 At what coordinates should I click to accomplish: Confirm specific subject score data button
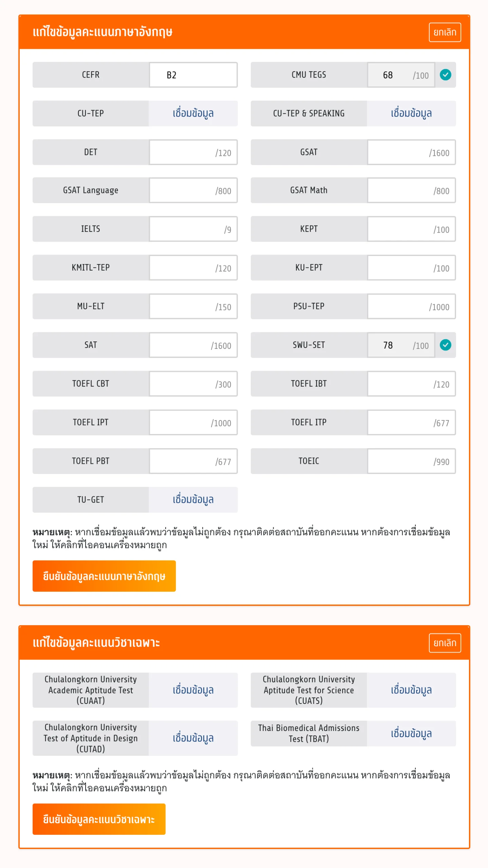point(99,819)
